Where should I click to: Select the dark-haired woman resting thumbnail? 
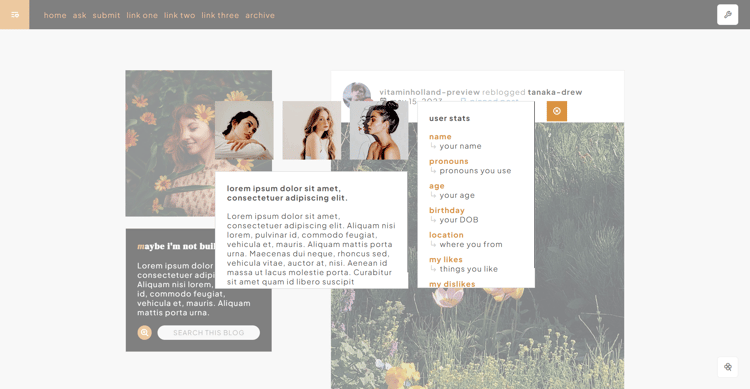[244, 130]
